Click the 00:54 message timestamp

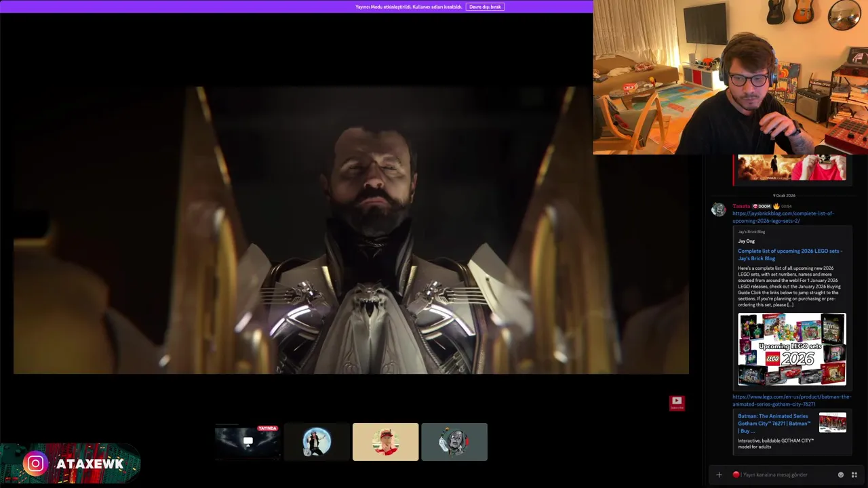(x=787, y=206)
